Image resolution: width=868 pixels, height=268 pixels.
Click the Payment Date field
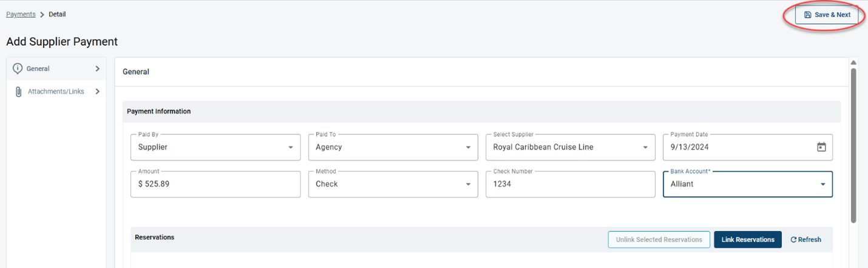pyautogui.click(x=748, y=147)
